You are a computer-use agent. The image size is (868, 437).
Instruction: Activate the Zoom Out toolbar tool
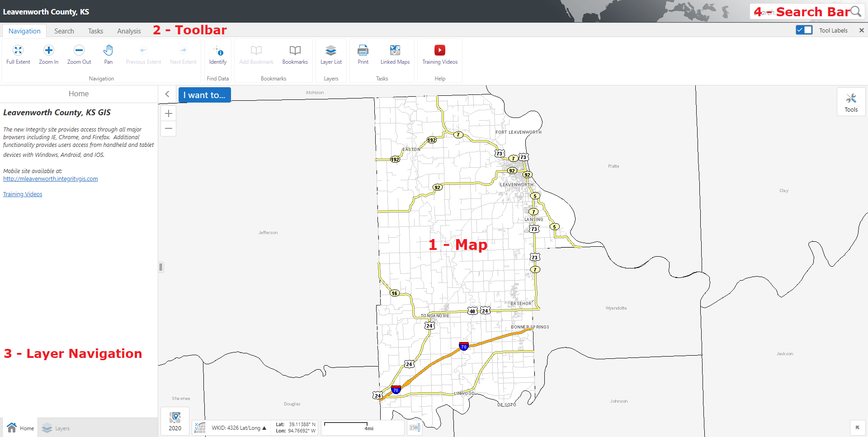coord(79,55)
